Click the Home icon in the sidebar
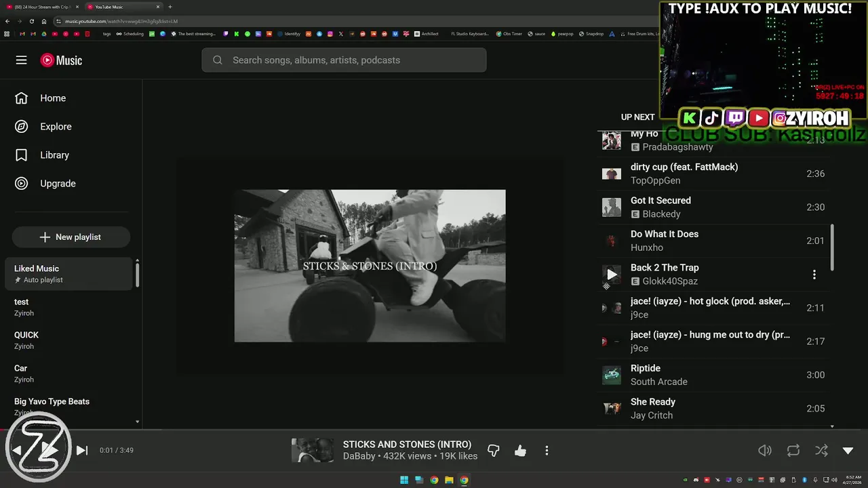 pyautogui.click(x=22, y=98)
